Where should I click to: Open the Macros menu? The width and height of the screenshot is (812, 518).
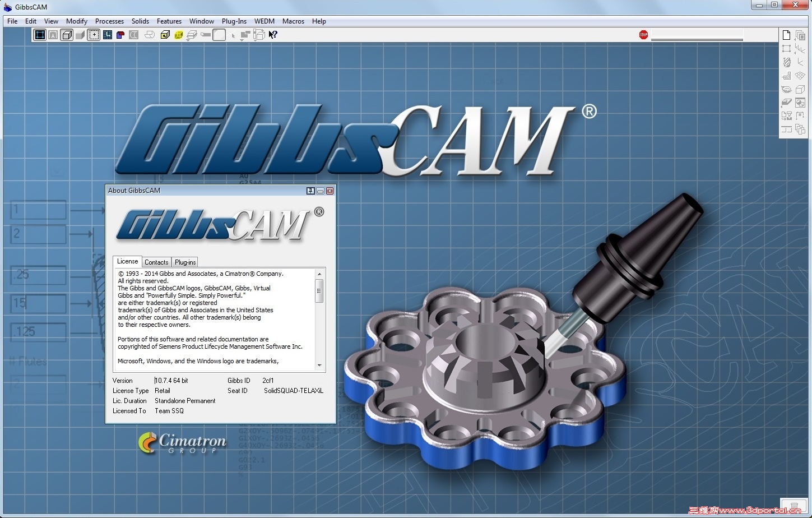coord(293,21)
